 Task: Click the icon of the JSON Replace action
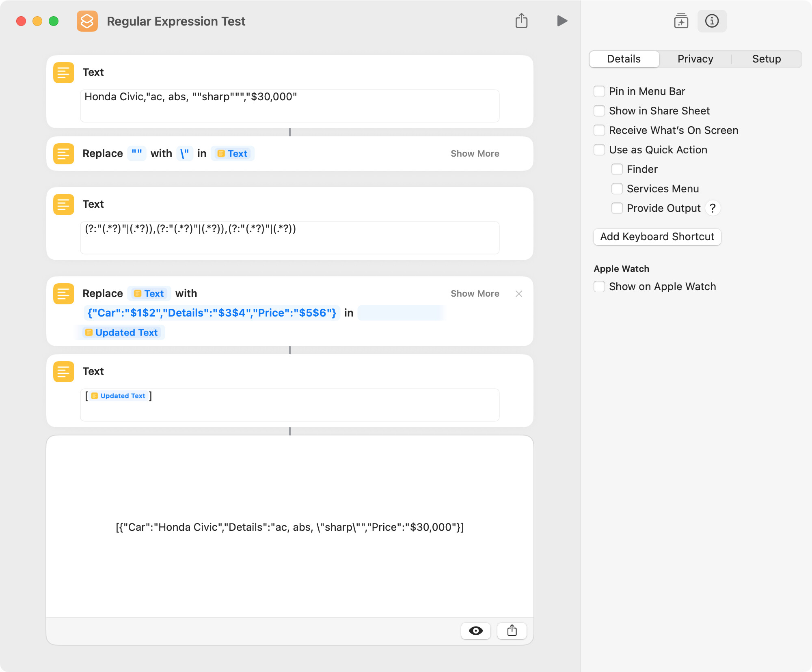[x=64, y=294]
